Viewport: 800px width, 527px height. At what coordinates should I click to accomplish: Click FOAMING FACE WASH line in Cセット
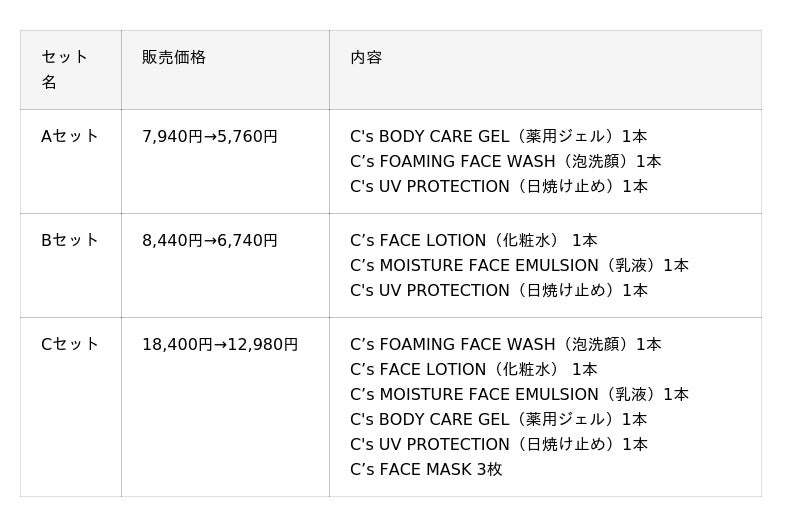coord(505,344)
